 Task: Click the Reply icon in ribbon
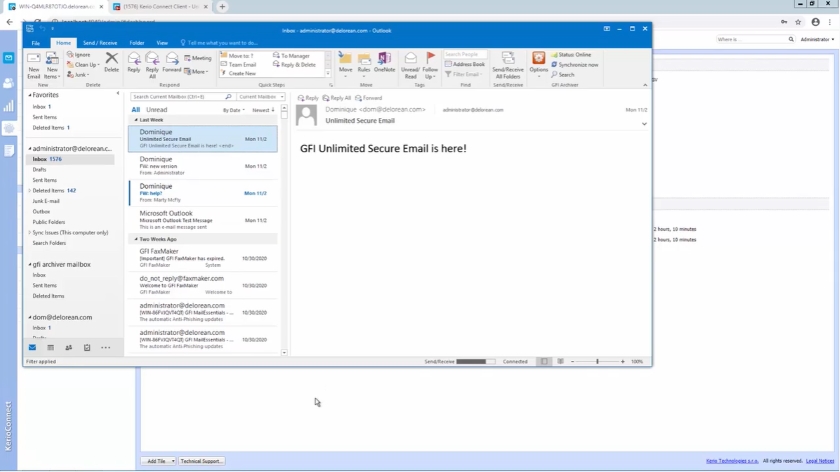(134, 63)
